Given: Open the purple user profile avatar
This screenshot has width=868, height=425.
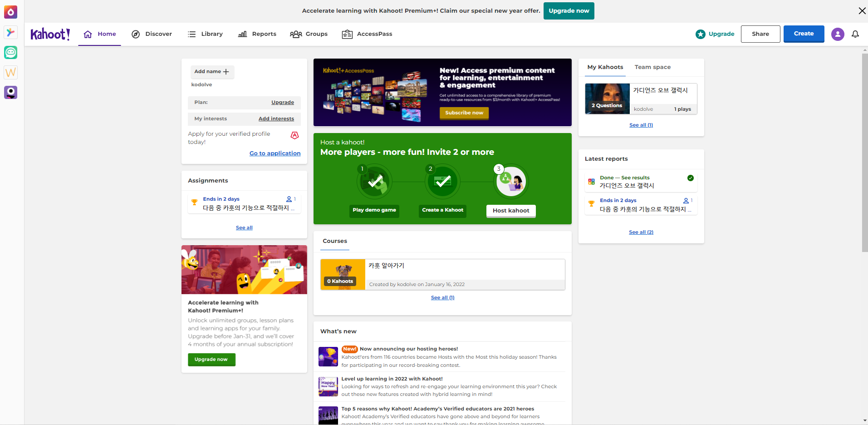Looking at the screenshot, I should tap(838, 34).
